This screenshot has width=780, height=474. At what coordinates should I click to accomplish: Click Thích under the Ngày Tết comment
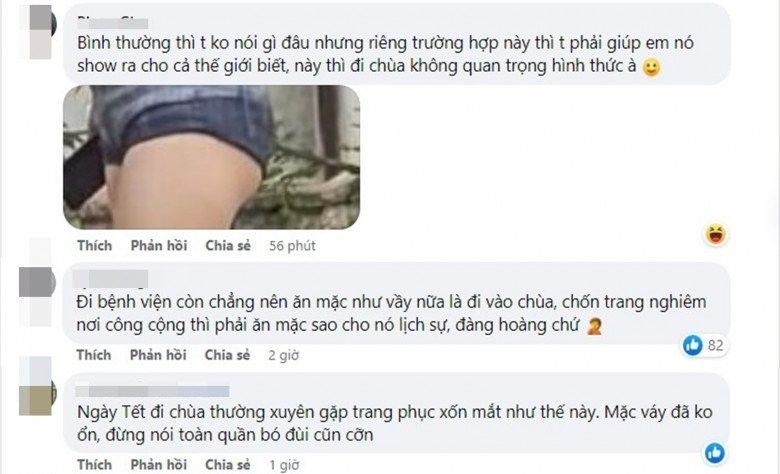pos(95,465)
